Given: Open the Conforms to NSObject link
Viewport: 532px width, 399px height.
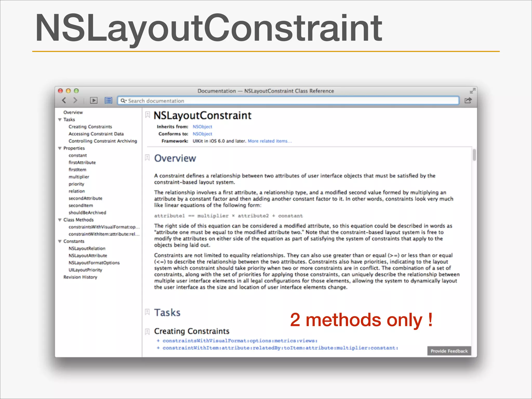Looking at the screenshot, I should click(x=202, y=134).
